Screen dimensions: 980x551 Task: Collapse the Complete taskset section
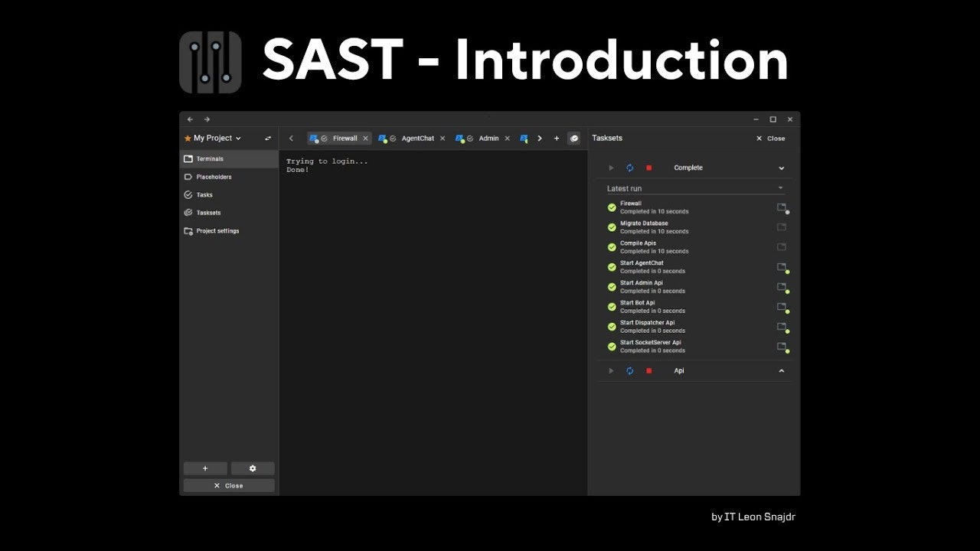[781, 167]
